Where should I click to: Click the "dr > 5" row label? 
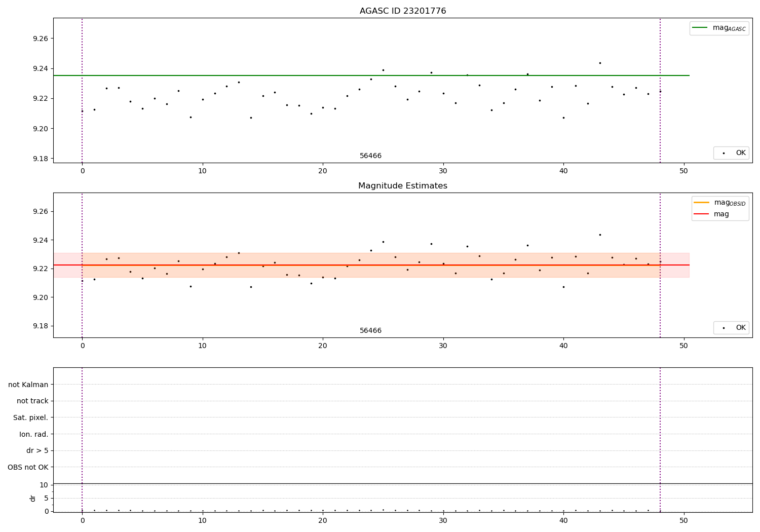point(37,450)
